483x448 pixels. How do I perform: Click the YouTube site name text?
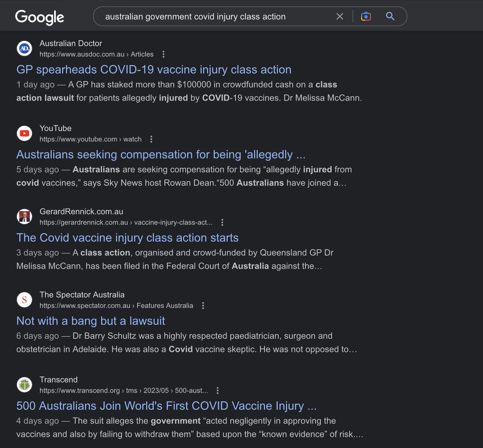[55, 128]
